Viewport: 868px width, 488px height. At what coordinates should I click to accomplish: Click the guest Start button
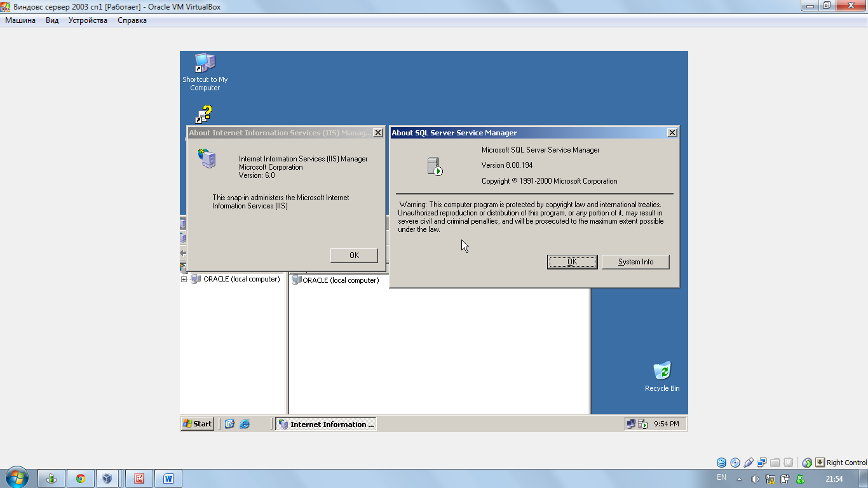[x=197, y=424]
